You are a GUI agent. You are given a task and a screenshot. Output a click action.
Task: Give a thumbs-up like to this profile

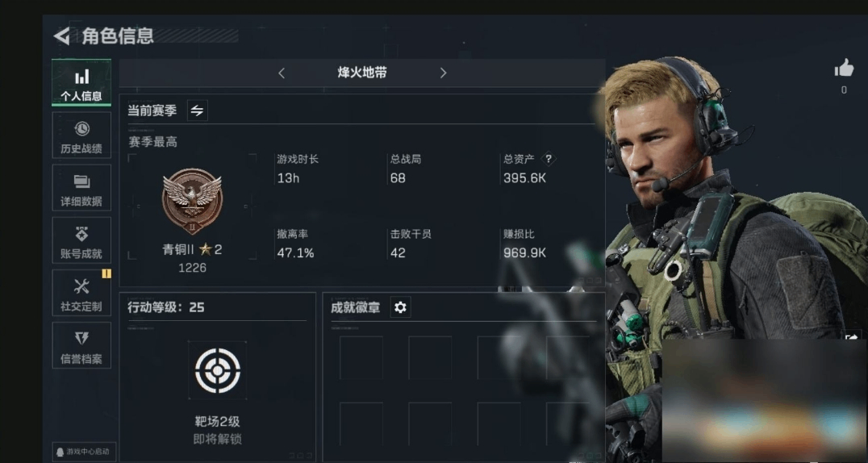[x=844, y=69]
